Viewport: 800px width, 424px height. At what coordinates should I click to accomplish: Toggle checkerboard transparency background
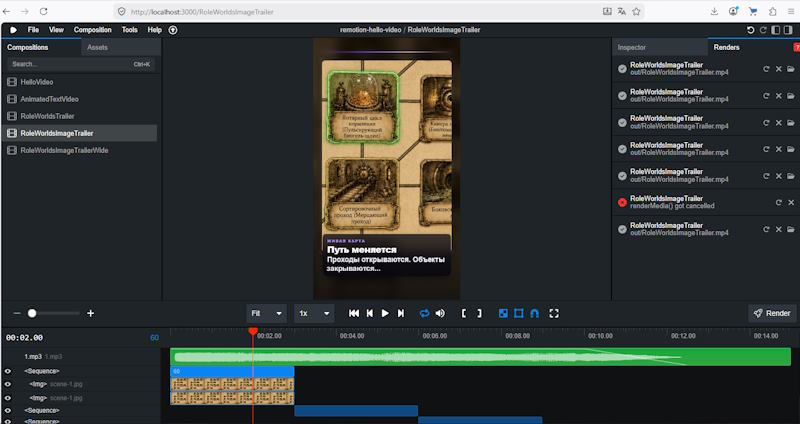[x=503, y=313]
